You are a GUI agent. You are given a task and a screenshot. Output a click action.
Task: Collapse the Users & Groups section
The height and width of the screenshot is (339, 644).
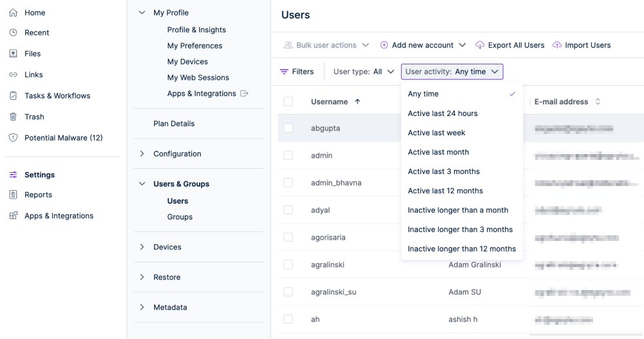click(142, 184)
